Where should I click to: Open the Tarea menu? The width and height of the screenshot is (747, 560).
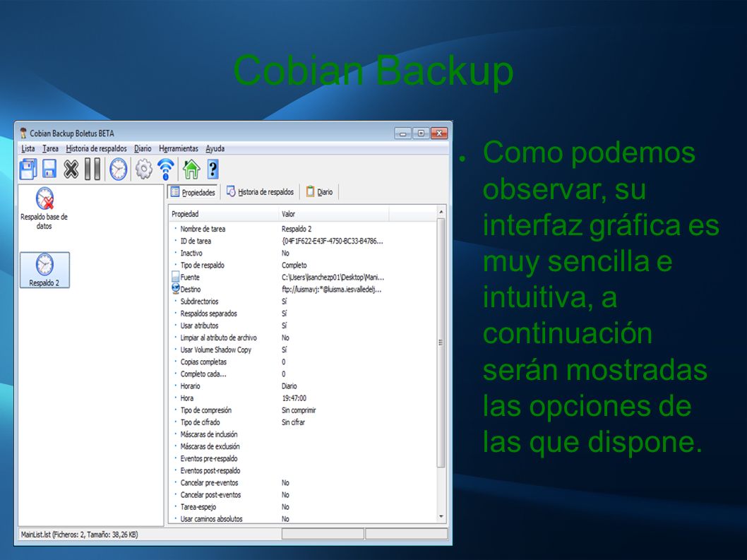pos(51,149)
